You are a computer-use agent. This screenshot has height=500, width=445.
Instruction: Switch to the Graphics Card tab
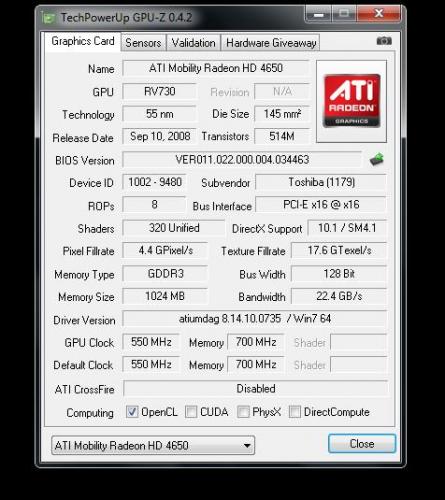coord(83,42)
